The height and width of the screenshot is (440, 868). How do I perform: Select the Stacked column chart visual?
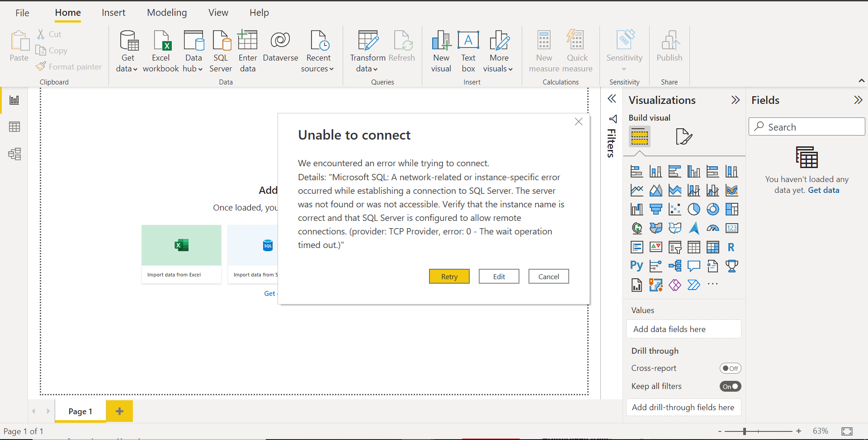tap(656, 171)
